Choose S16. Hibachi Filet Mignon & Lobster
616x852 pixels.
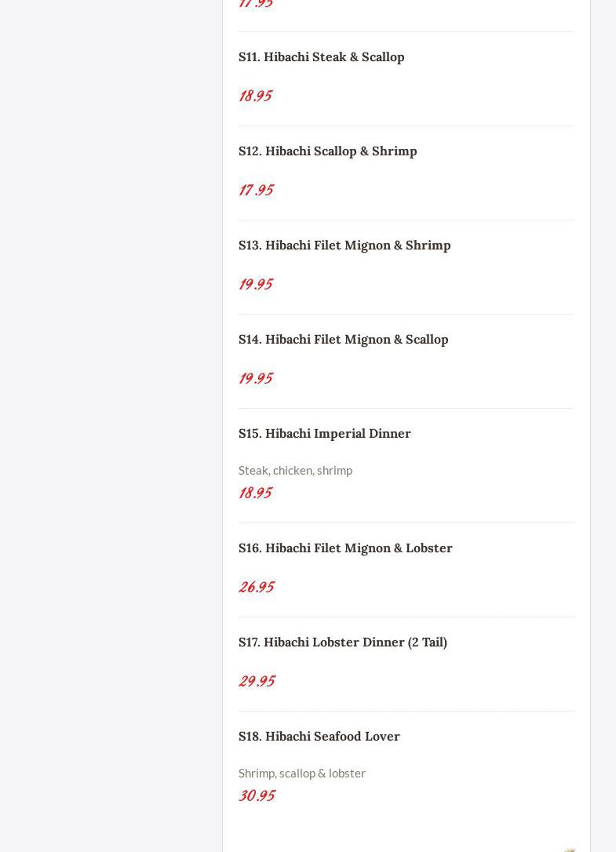pos(345,548)
